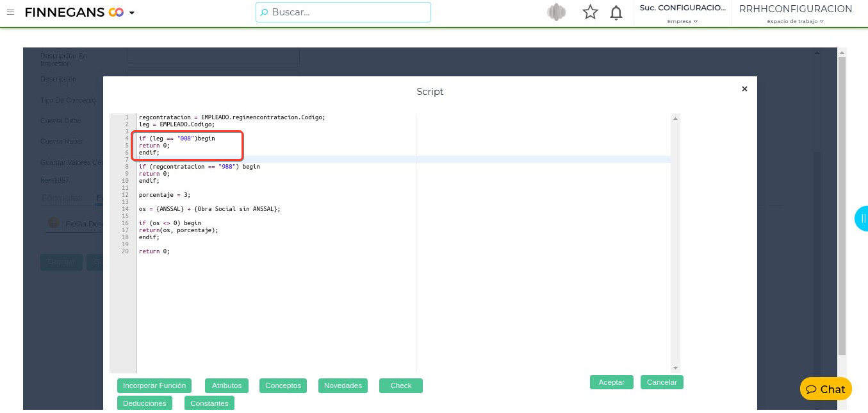868x413 pixels.
Task: Click the Deducciones button
Action: [145, 403]
